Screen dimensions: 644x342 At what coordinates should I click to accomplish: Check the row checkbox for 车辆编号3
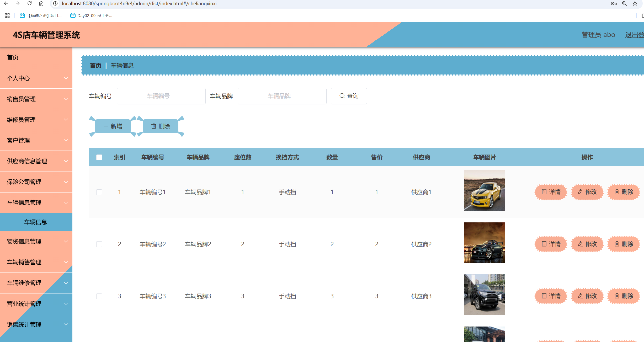pos(99,296)
